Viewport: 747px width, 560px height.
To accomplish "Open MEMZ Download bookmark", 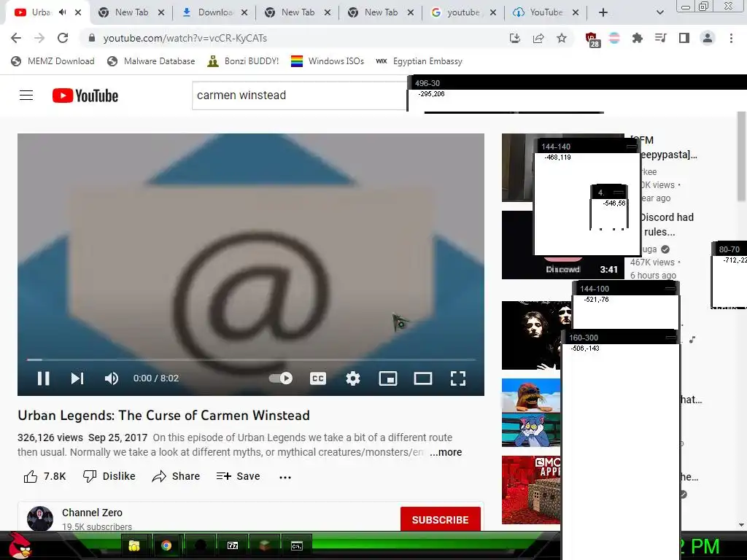I will (53, 61).
